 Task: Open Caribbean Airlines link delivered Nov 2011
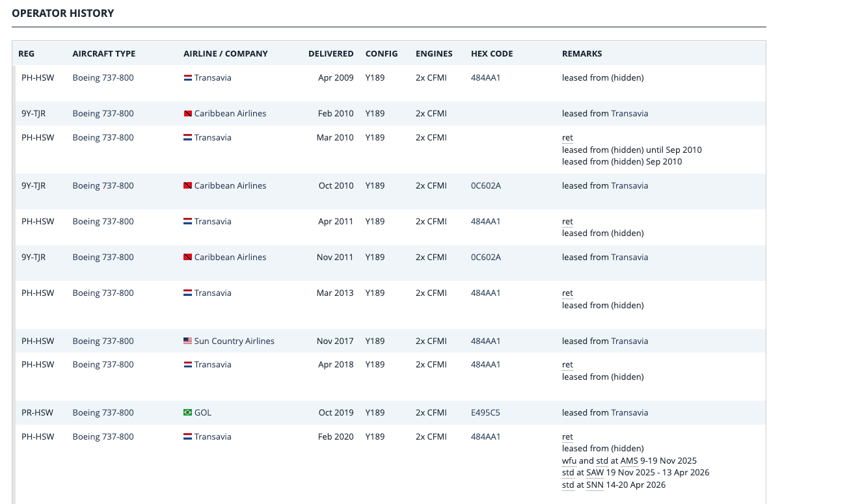pos(230,258)
